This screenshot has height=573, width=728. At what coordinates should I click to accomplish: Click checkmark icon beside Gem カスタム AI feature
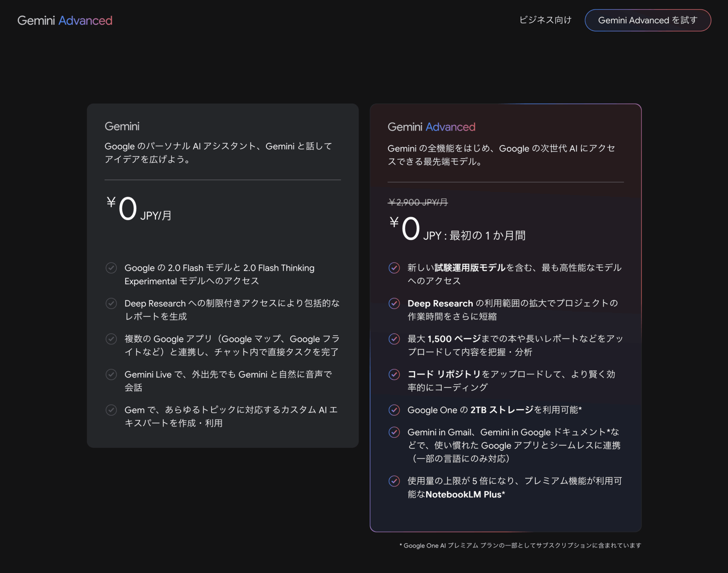tap(111, 410)
